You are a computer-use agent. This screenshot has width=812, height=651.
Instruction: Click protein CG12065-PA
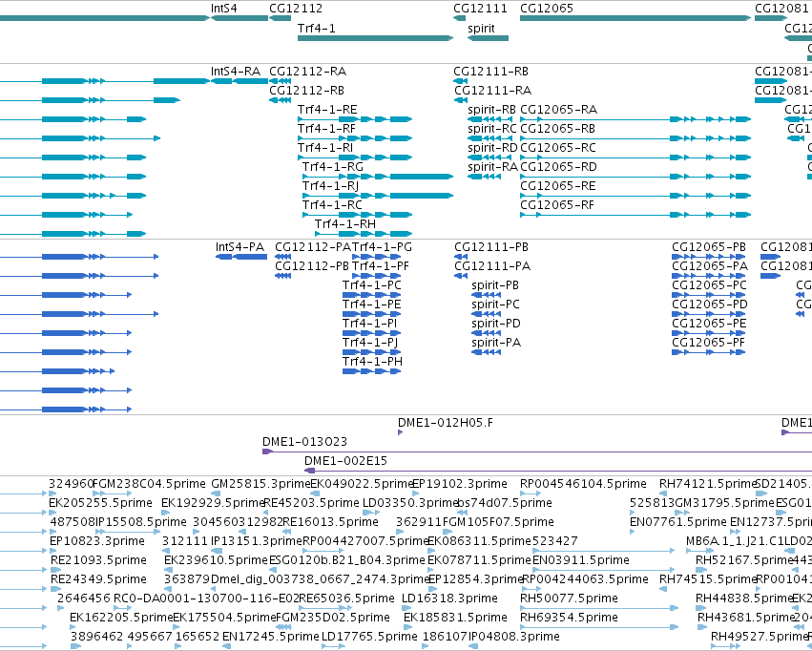pos(708,276)
